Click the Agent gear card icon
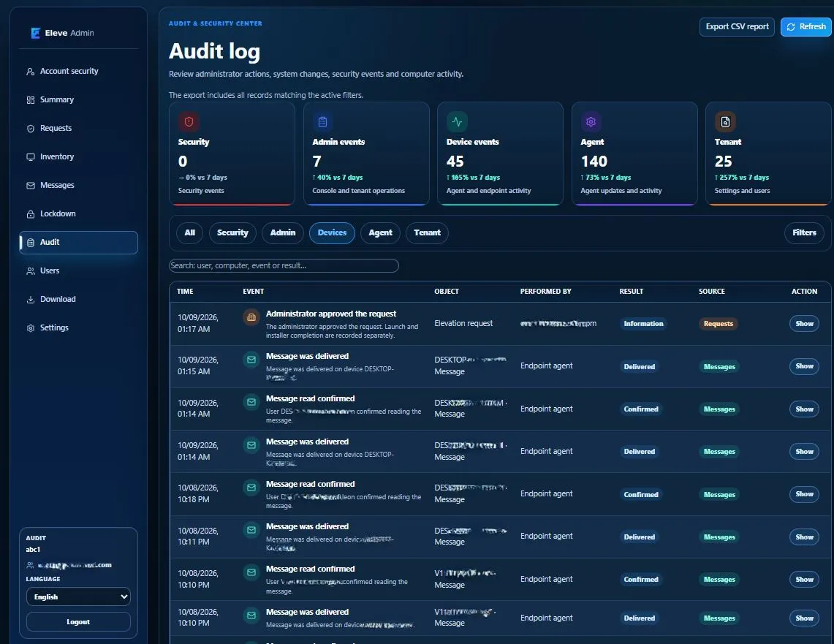Screen dimensions: 834x644 click(591, 122)
